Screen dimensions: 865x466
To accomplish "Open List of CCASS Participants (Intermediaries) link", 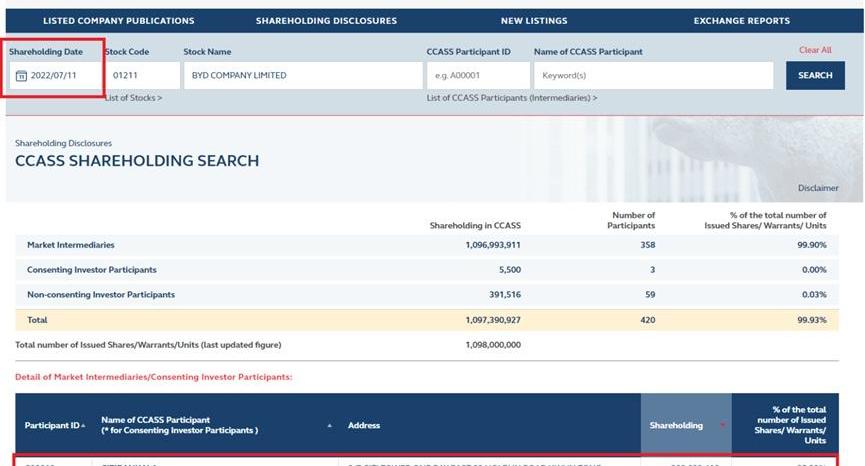I will click(511, 98).
